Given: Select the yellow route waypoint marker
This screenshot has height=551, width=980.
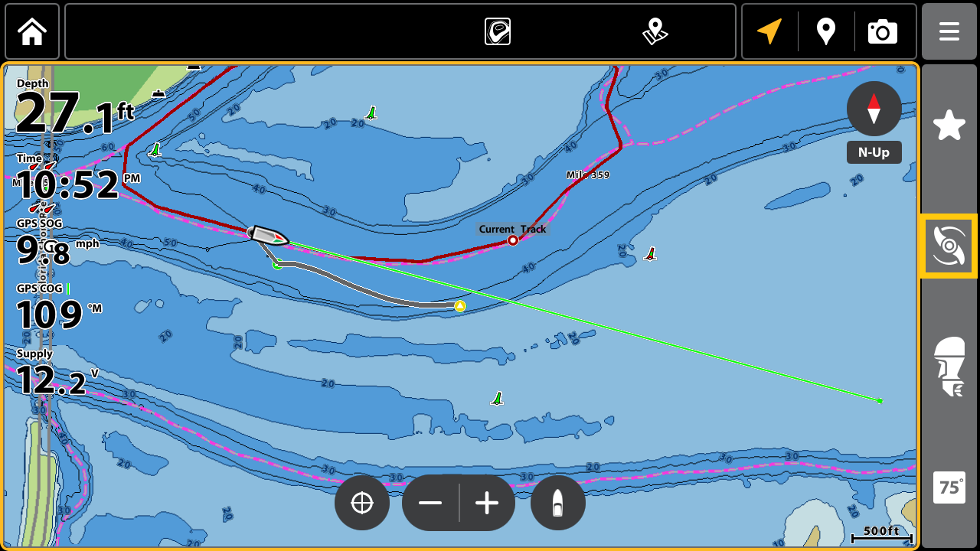Looking at the screenshot, I should pos(459,306).
